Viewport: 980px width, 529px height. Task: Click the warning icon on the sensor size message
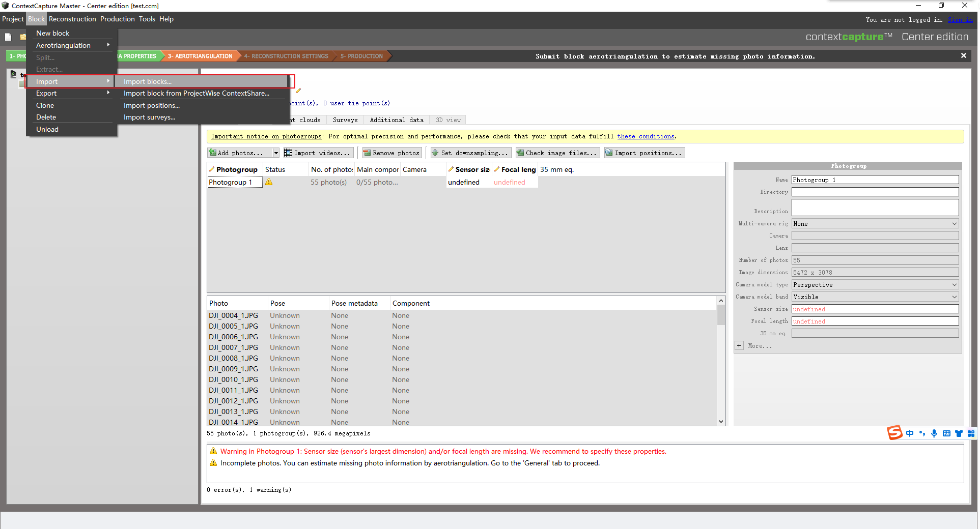pos(213,451)
